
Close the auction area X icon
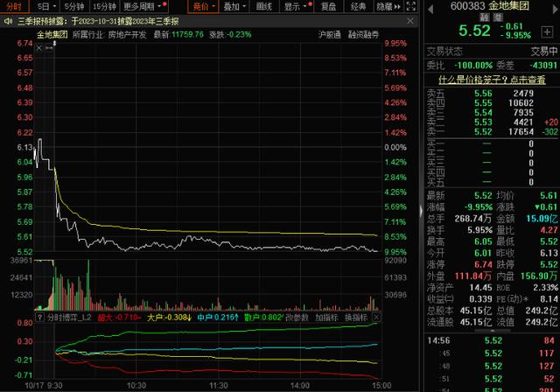[39, 47]
